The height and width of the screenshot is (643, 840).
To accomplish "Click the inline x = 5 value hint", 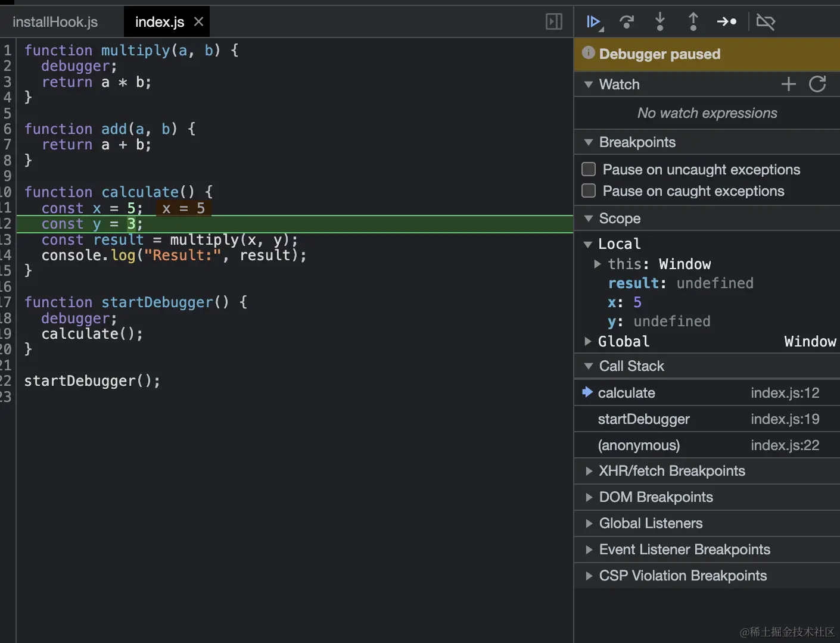I will pyautogui.click(x=183, y=208).
